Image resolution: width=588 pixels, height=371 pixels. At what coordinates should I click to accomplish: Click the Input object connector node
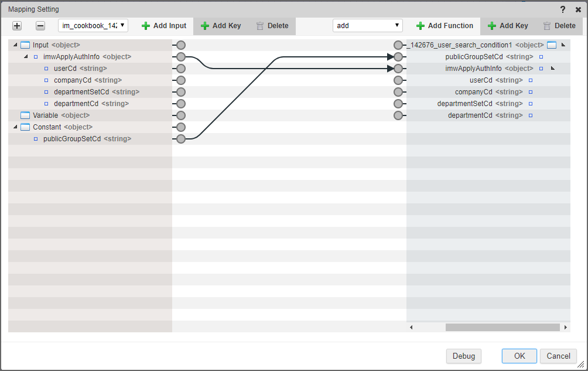[181, 45]
